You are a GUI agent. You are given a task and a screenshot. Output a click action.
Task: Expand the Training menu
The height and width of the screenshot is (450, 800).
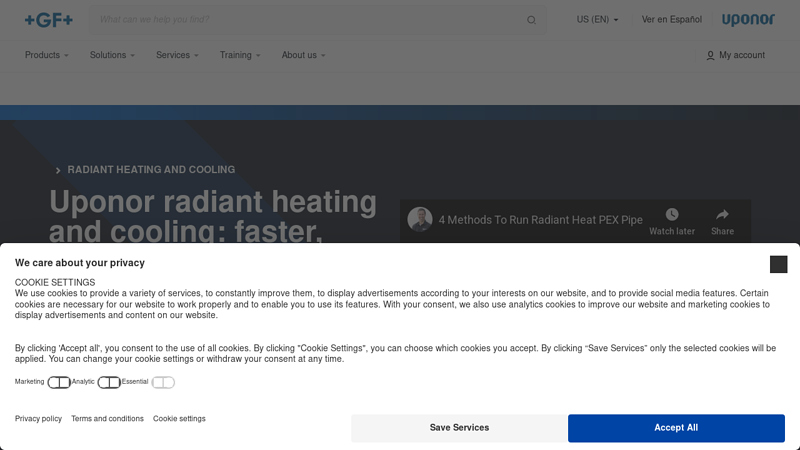click(x=240, y=55)
